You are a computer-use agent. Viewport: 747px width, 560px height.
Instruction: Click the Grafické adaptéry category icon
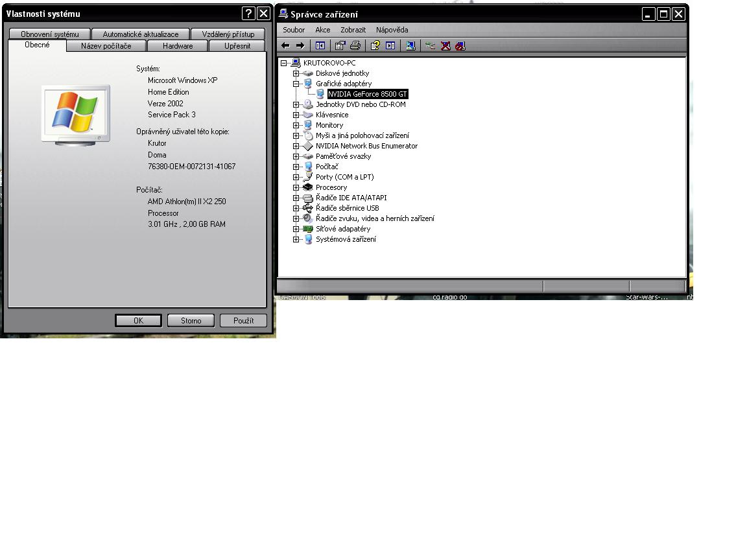tap(308, 84)
